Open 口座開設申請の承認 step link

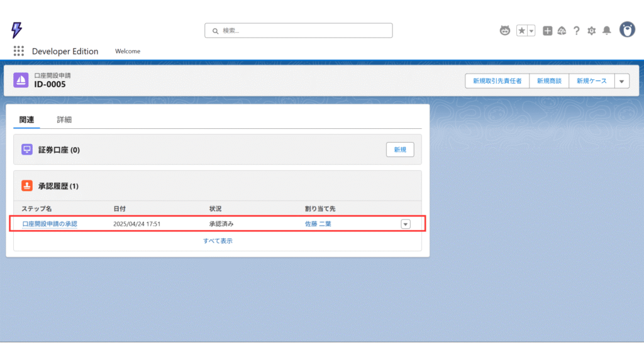click(50, 224)
